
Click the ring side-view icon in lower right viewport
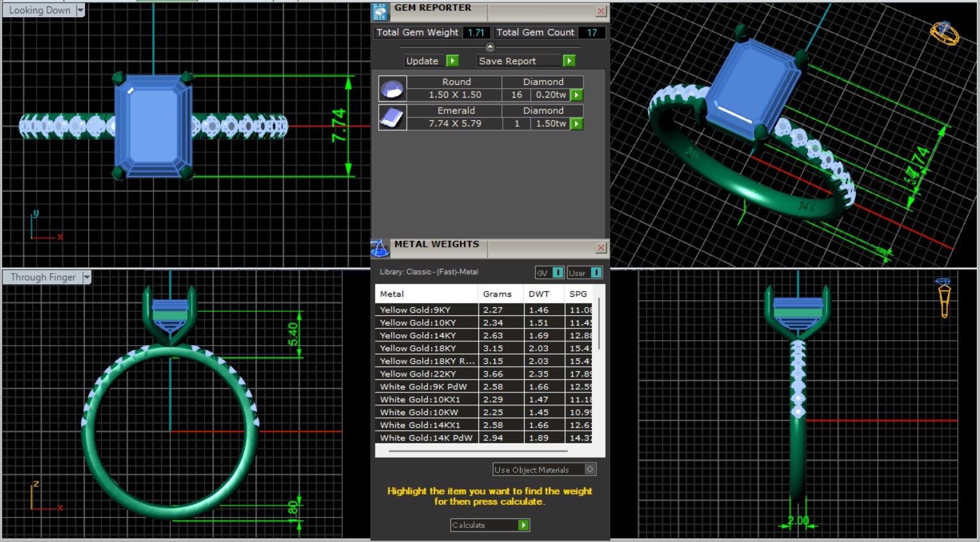[x=944, y=298]
